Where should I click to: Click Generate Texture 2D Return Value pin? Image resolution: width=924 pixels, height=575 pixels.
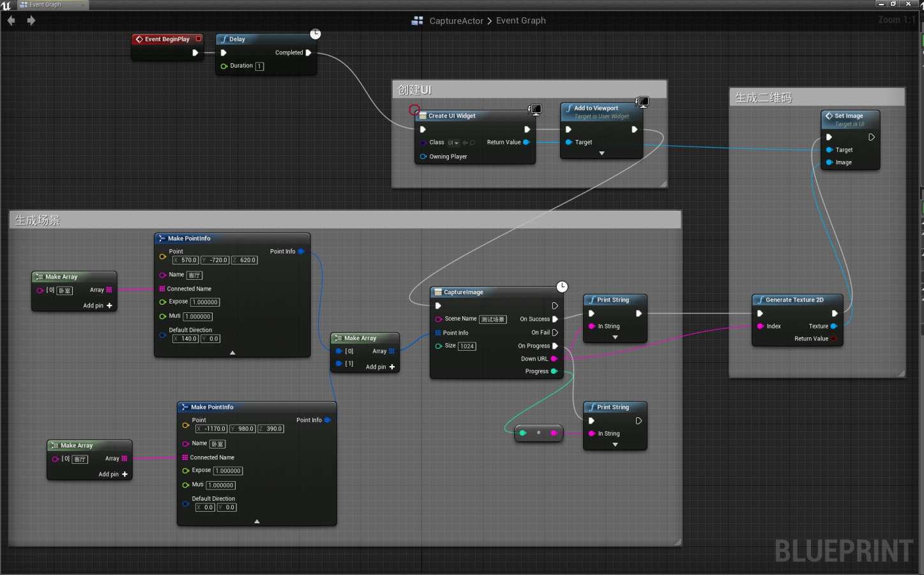(833, 339)
